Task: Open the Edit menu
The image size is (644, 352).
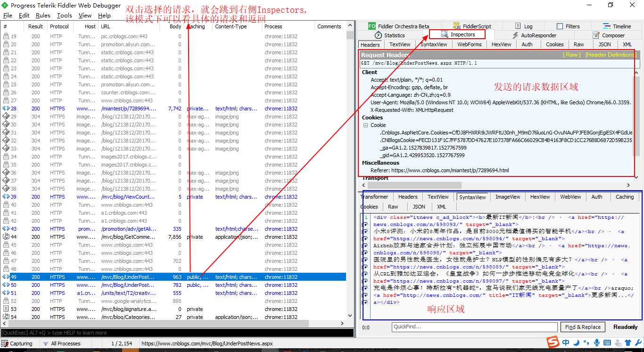Action: coord(24,15)
